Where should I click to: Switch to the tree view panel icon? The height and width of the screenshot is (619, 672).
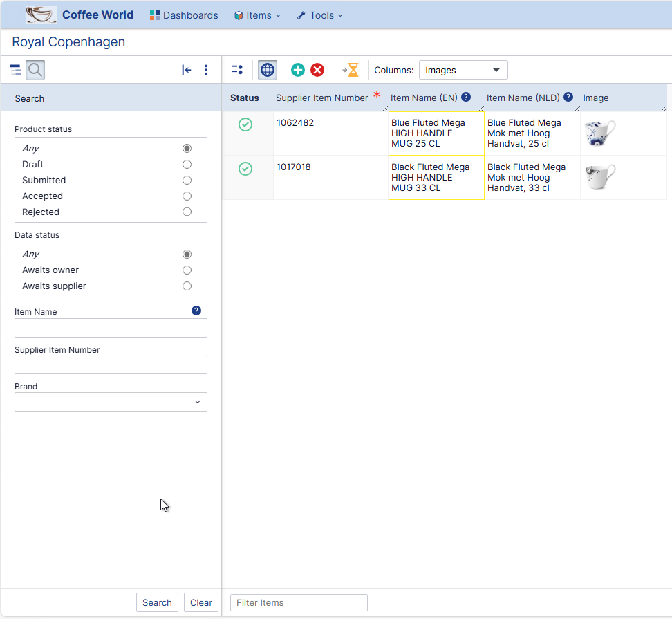coord(16,70)
